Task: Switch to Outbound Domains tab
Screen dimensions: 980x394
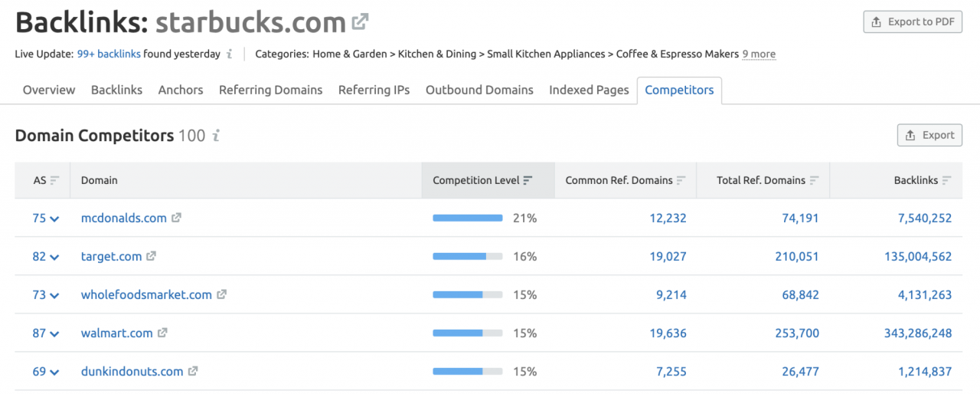Action: point(479,90)
